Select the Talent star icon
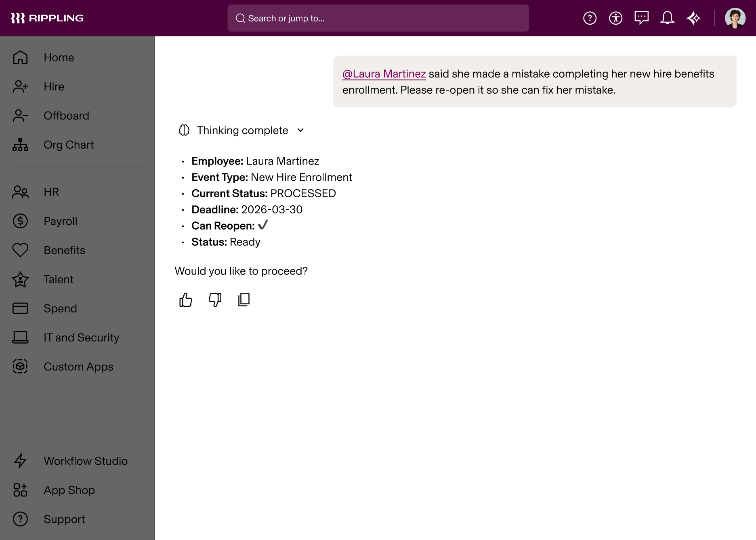 20,279
